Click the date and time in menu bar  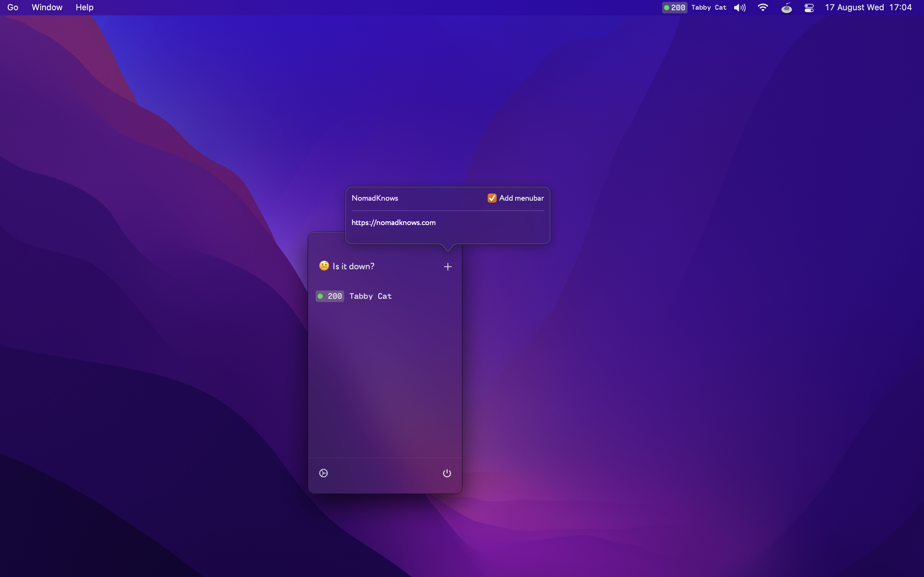tap(868, 8)
